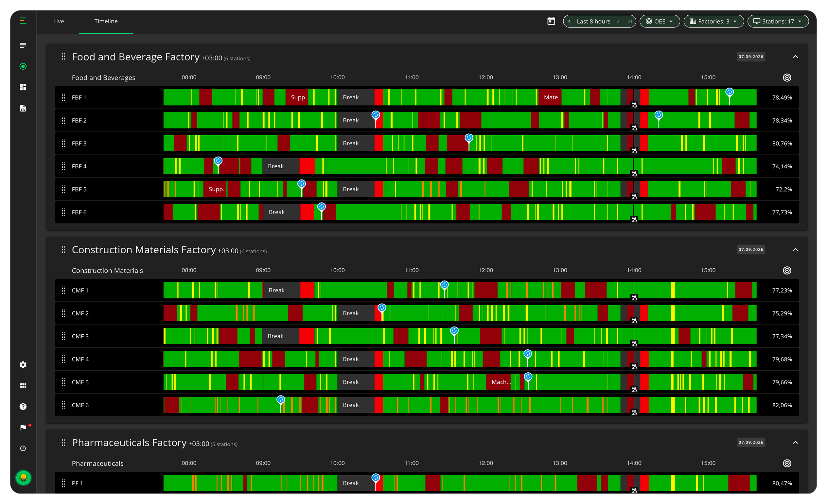Open the OEE dropdown
Image resolution: width=827 pixels, height=504 pixels.
point(660,21)
